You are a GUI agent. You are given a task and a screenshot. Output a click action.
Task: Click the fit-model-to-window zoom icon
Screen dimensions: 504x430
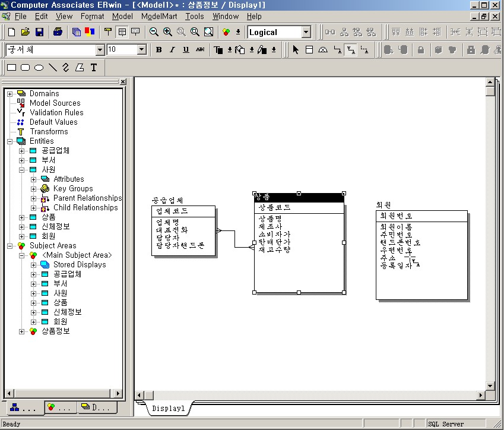tap(208, 32)
